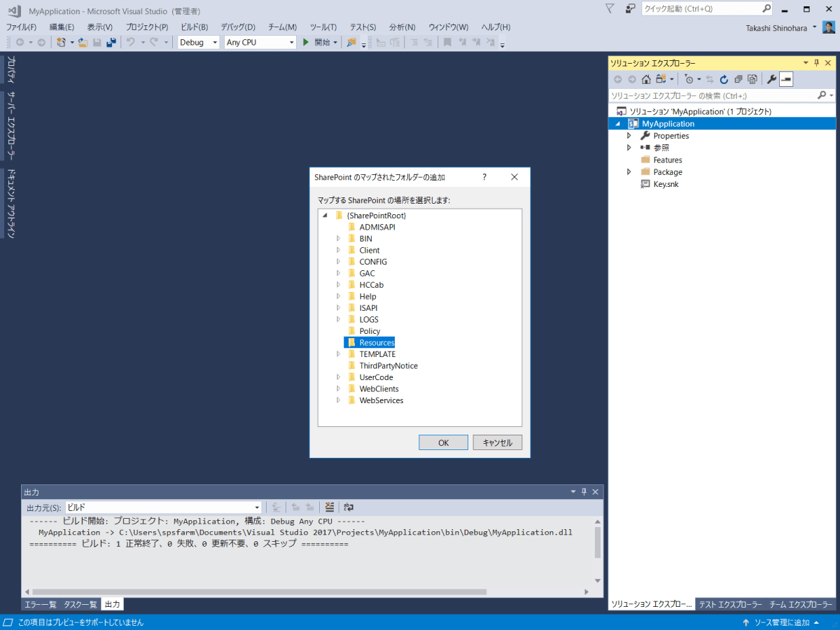Click the help question mark in the dialog title

(484, 177)
